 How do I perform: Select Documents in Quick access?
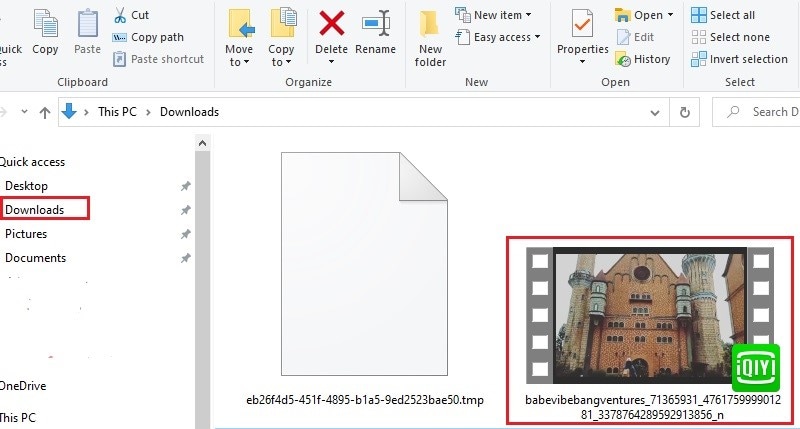(x=36, y=258)
